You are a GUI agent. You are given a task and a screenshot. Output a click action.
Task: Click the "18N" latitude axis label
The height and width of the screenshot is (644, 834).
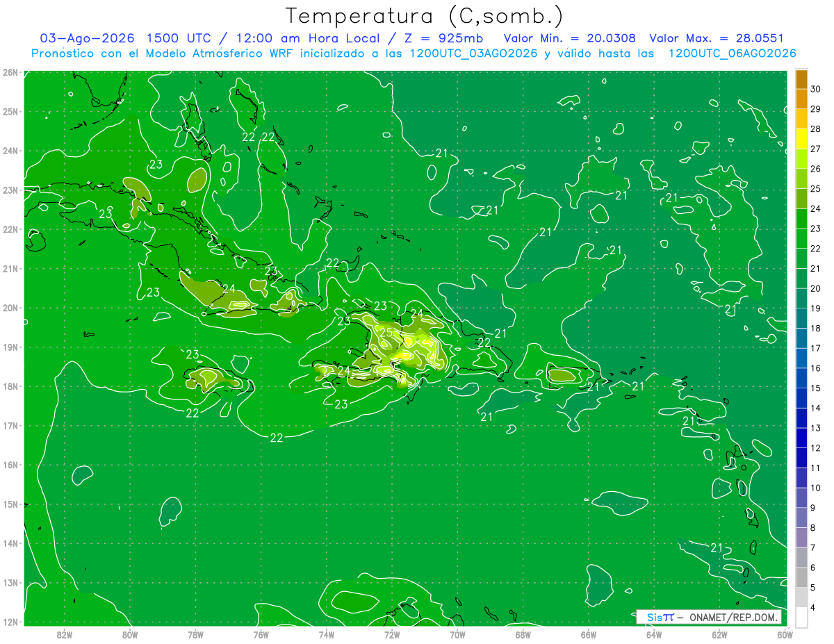[10, 386]
